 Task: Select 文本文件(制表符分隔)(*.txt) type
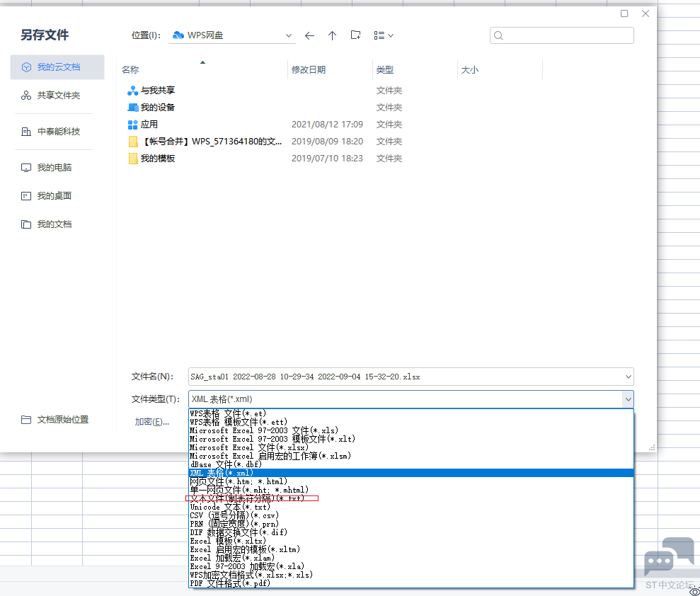point(411,498)
